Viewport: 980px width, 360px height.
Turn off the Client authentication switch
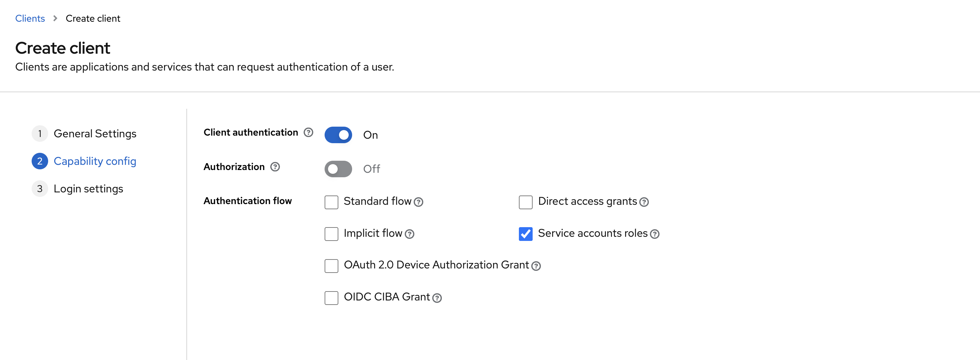point(338,135)
